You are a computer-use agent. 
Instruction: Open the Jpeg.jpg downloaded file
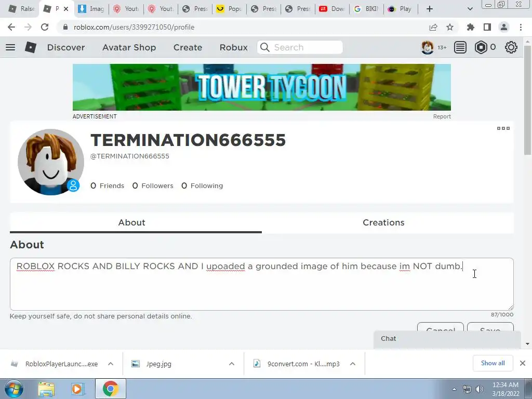(x=158, y=364)
